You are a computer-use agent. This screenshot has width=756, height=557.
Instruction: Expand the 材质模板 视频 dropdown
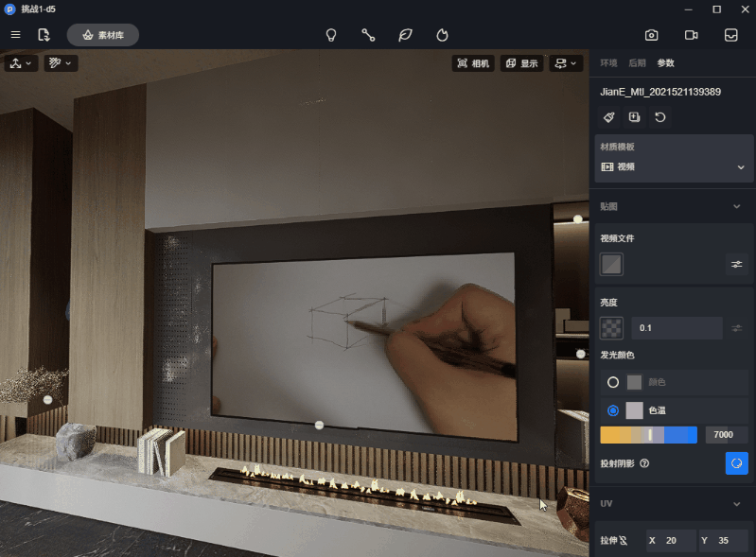(x=740, y=167)
